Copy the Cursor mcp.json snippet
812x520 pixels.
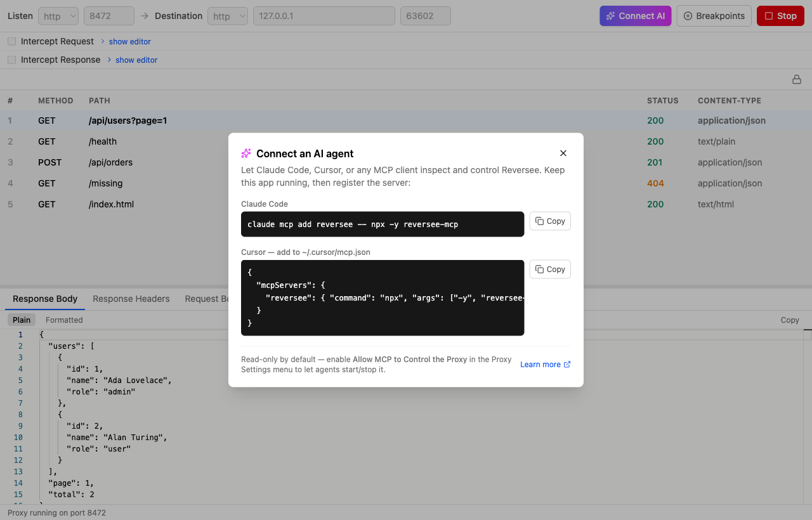[x=550, y=270]
